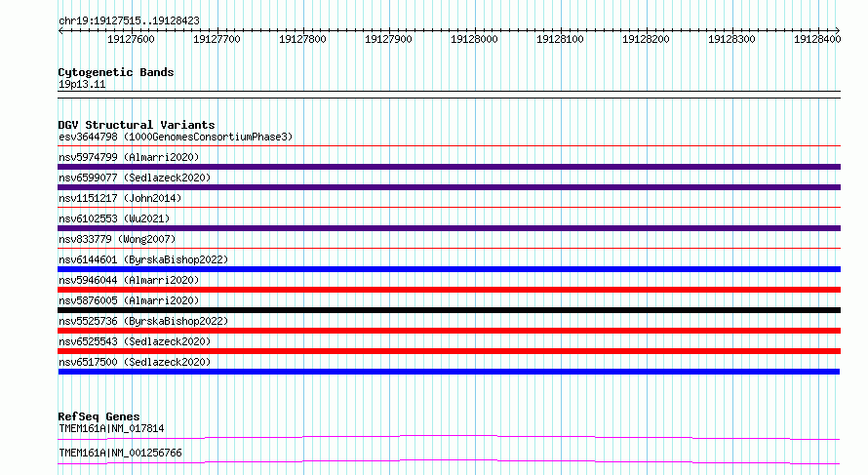Click the 19128100 ruler tick label

click(x=560, y=39)
